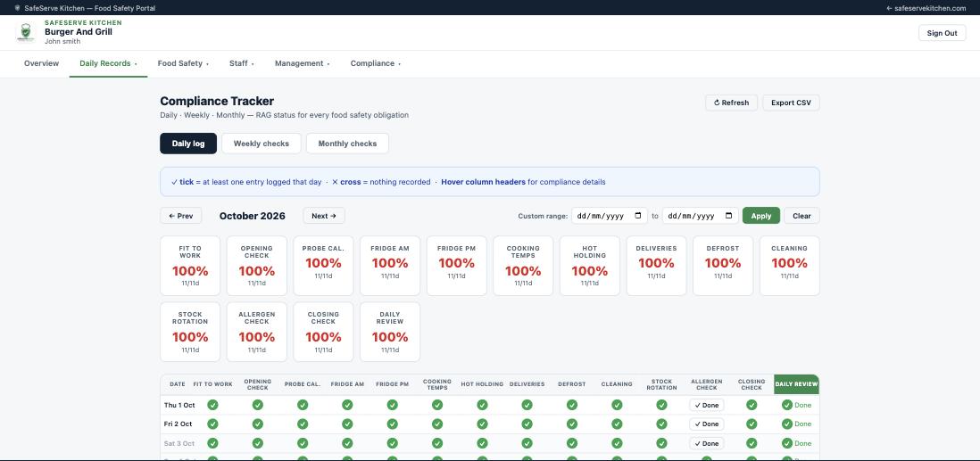
Task: Click Daily Review tick for Thu 1 Oct
Action: [x=787, y=405]
